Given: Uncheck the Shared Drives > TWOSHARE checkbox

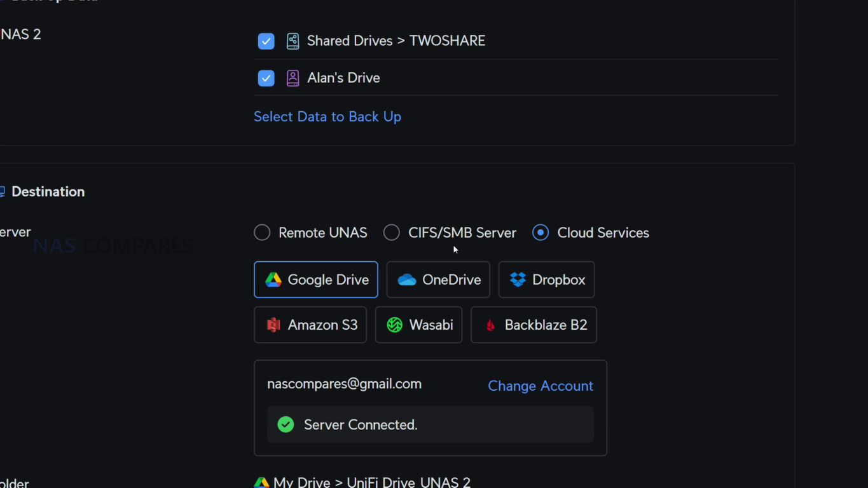Looking at the screenshot, I should click(266, 41).
